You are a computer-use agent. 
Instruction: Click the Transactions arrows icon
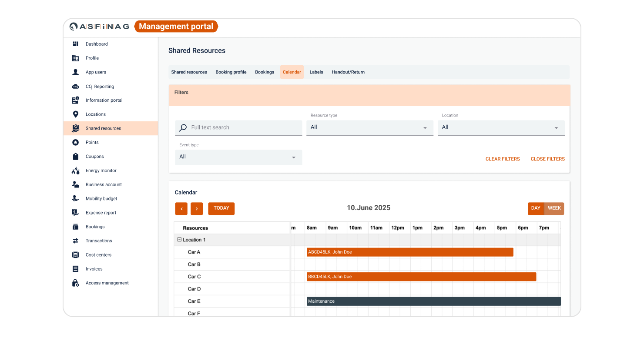(75, 241)
